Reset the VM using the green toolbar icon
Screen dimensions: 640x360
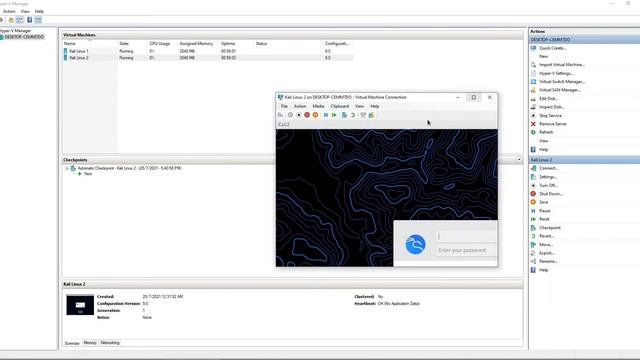pos(334,115)
